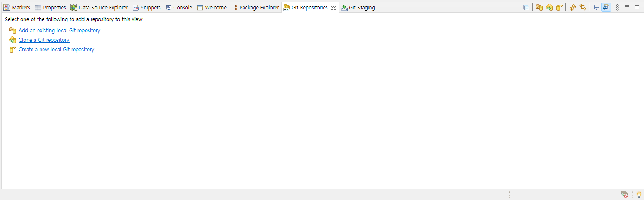Refresh the Git Repositories view
Viewport: 644px width, 200px height.
[x=573, y=7]
